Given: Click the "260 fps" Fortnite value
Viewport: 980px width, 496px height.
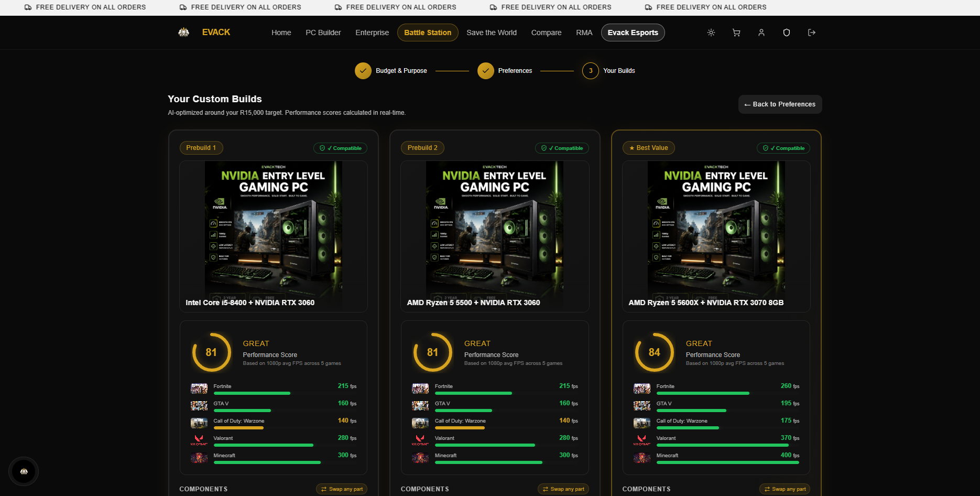Looking at the screenshot, I should pos(790,386).
